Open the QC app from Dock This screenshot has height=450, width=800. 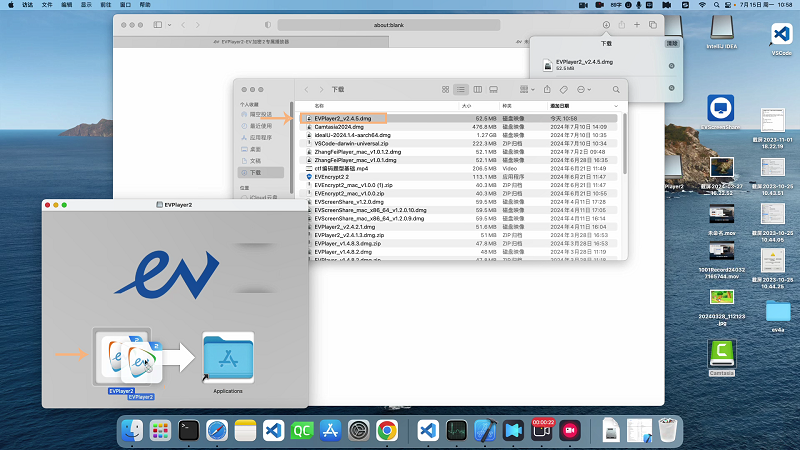pyautogui.click(x=302, y=431)
